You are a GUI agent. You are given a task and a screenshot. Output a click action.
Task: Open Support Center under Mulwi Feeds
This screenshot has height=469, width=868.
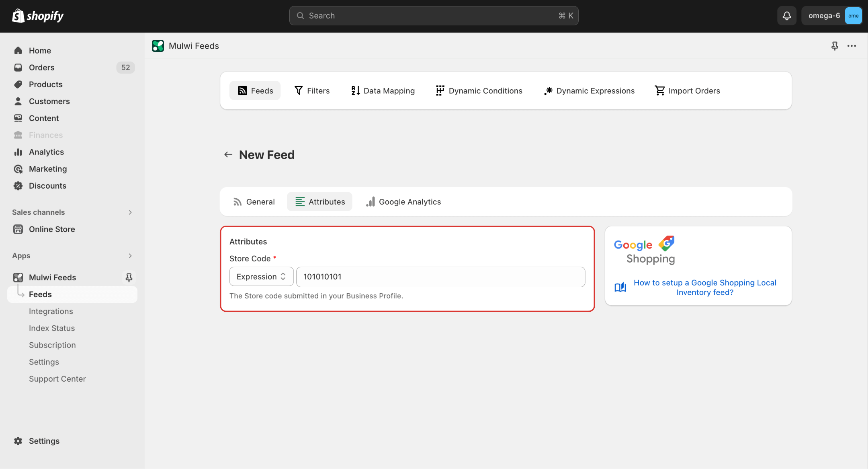tap(57, 379)
